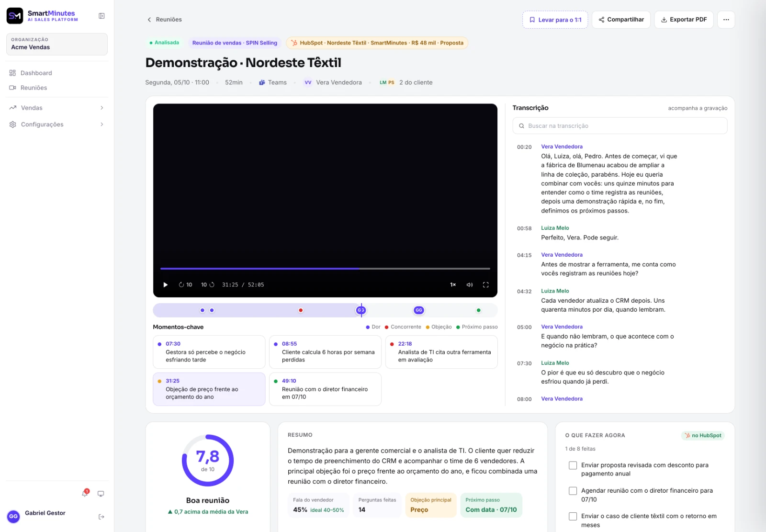Change the 1× playback speed
The image size is (766, 532).
(x=453, y=284)
